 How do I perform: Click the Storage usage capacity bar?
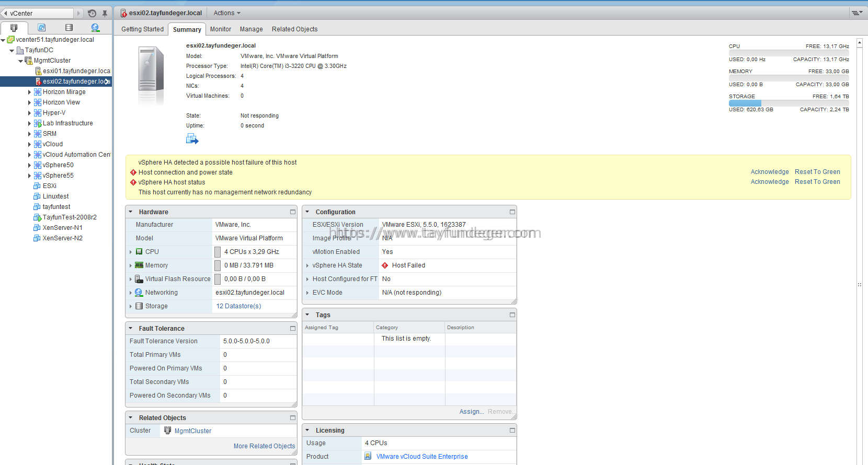[x=789, y=103]
